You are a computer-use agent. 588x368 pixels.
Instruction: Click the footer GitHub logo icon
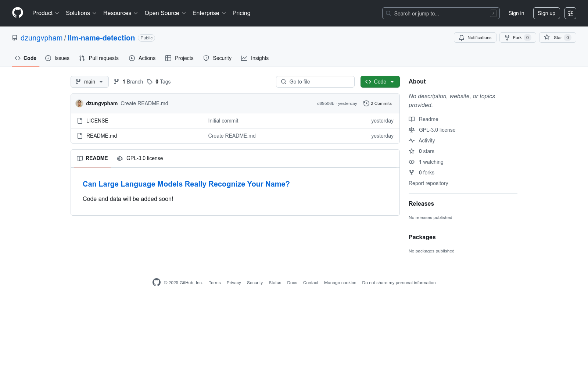pyautogui.click(x=157, y=282)
